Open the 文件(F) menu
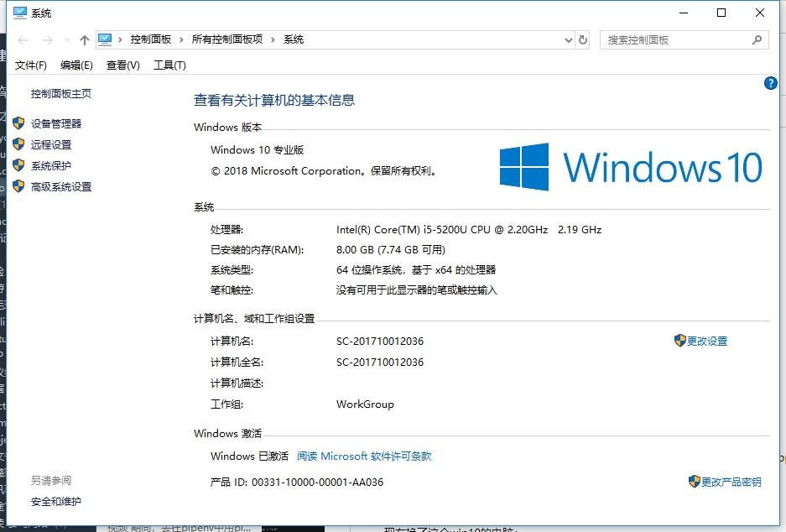 pos(30,65)
